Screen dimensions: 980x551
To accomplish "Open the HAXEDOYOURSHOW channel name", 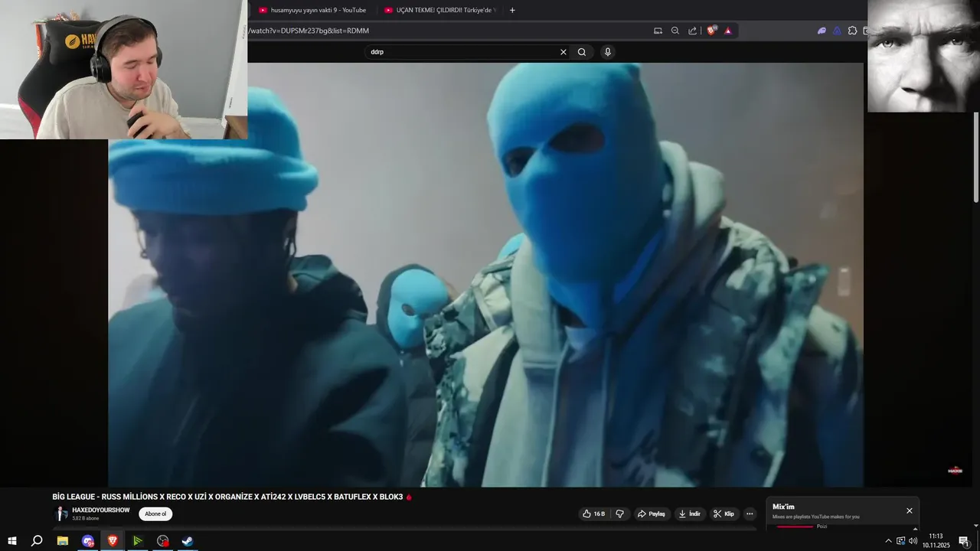I will click(x=101, y=510).
